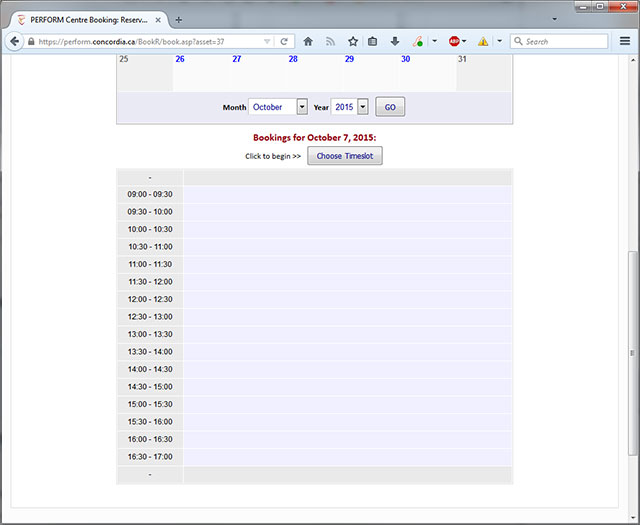Open the URL history dropdown arrow

[x=267, y=42]
